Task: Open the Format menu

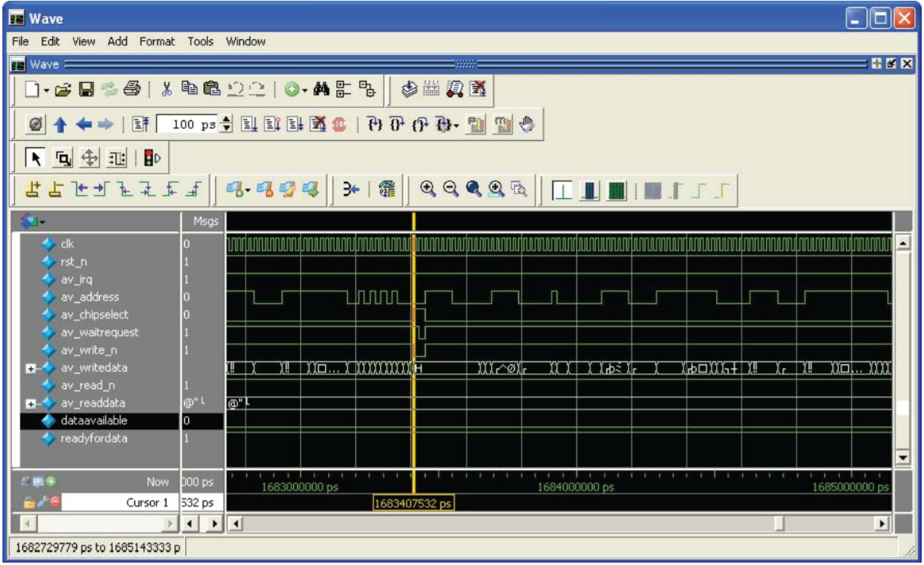Action: [157, 41]
